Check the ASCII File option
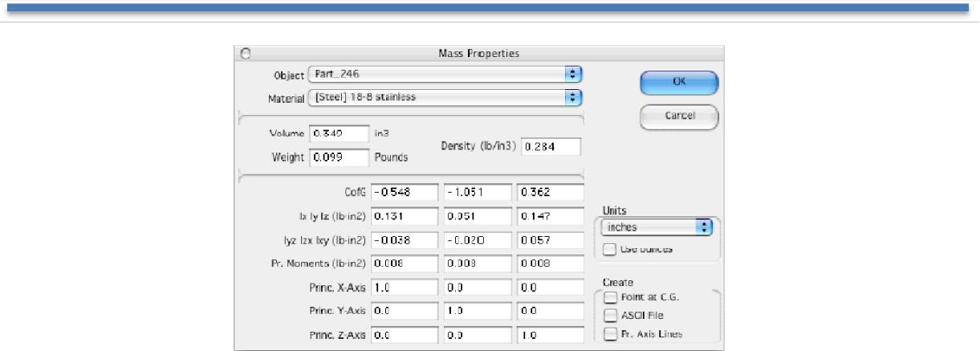The width and height of the screenshot is (980, 351). 612,316
